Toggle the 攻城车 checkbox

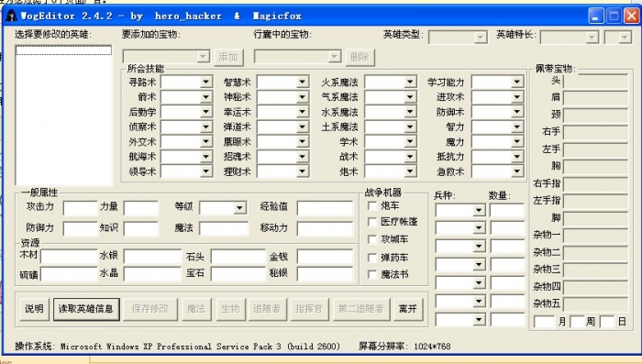coord(372,239)
